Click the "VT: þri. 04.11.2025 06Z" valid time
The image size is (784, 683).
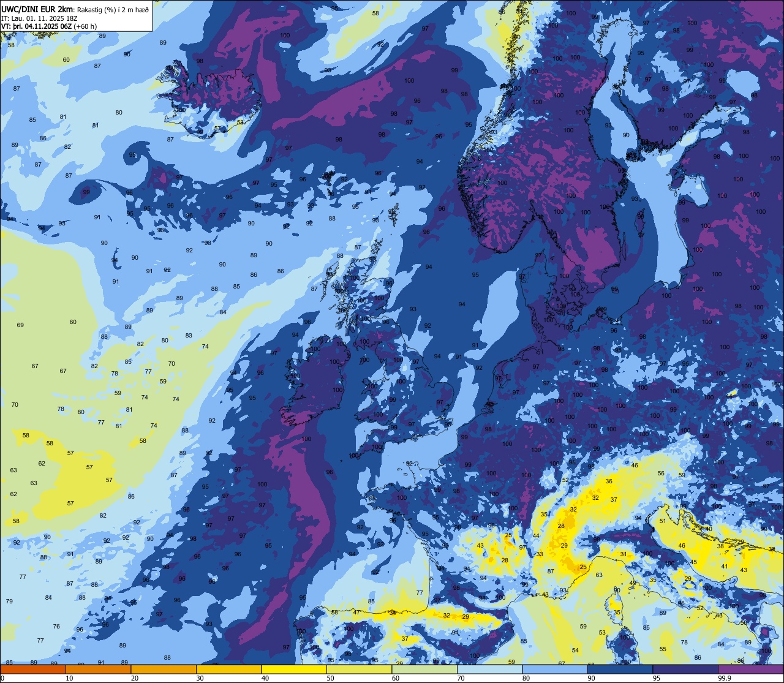(x=36, y=26)
